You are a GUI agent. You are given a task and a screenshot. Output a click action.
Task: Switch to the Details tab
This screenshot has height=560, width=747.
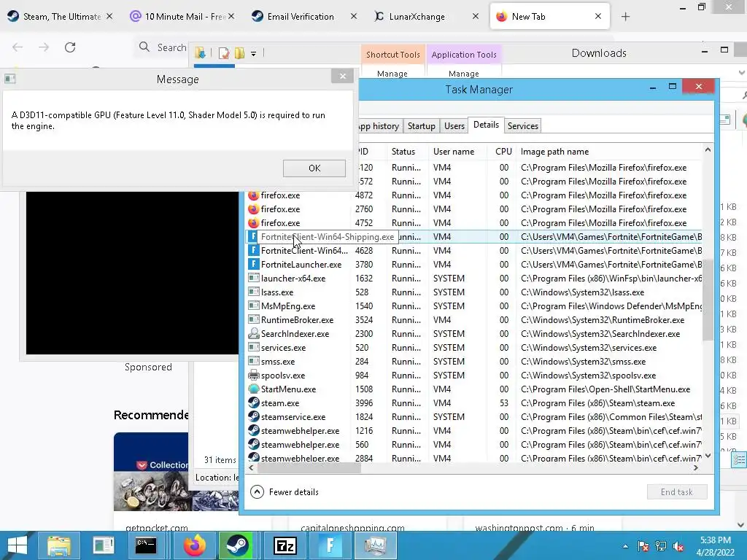486,125
